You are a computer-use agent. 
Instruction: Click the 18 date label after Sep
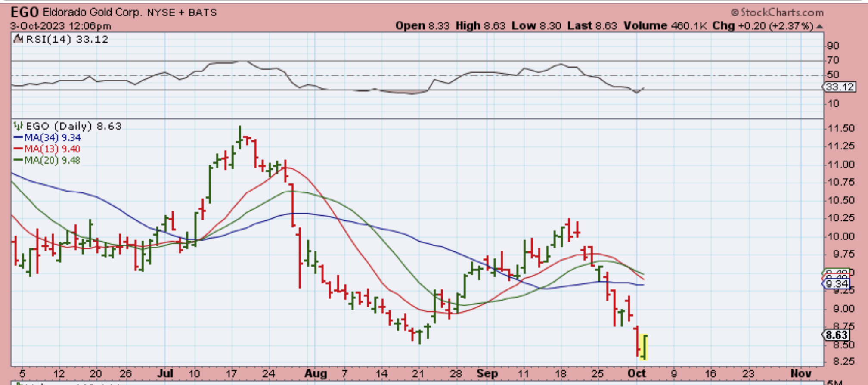click(561, 373)
